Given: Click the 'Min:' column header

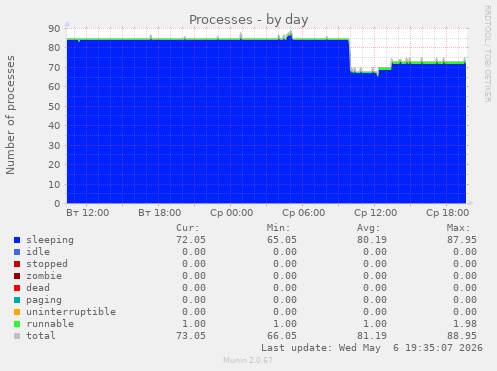Looking at the screenshot, I should (x=278, y=228).
